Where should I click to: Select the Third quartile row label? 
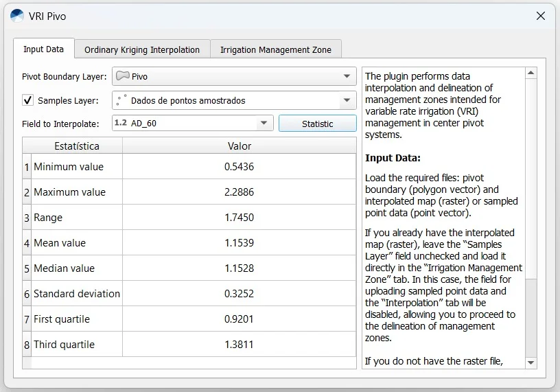coord(77,344)
